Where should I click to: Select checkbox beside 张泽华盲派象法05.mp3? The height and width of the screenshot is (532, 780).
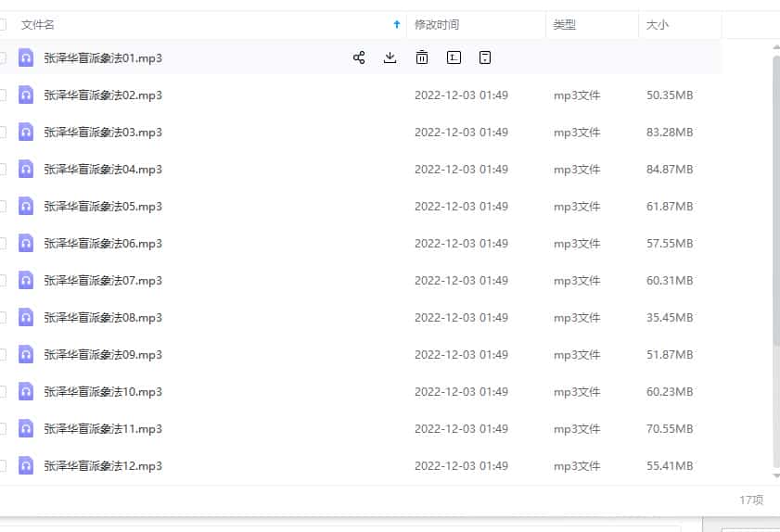pos(3,206)
